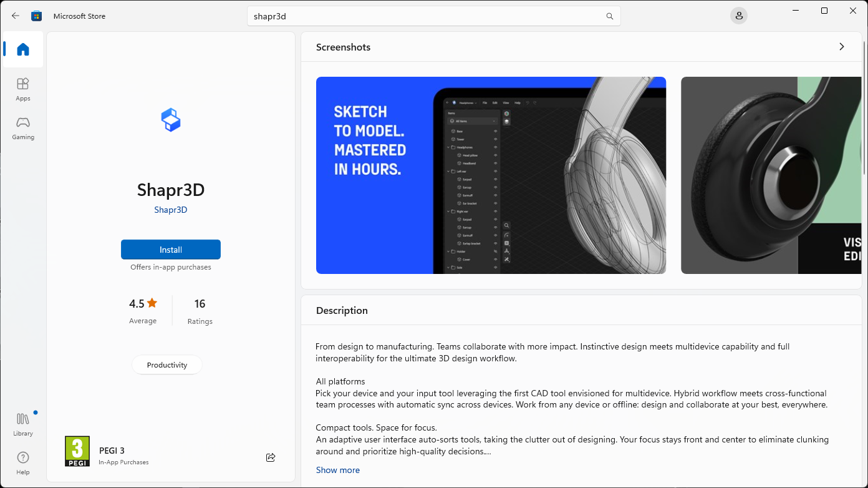
Task: Go back using the back arrow
Action: pos(16,16)
